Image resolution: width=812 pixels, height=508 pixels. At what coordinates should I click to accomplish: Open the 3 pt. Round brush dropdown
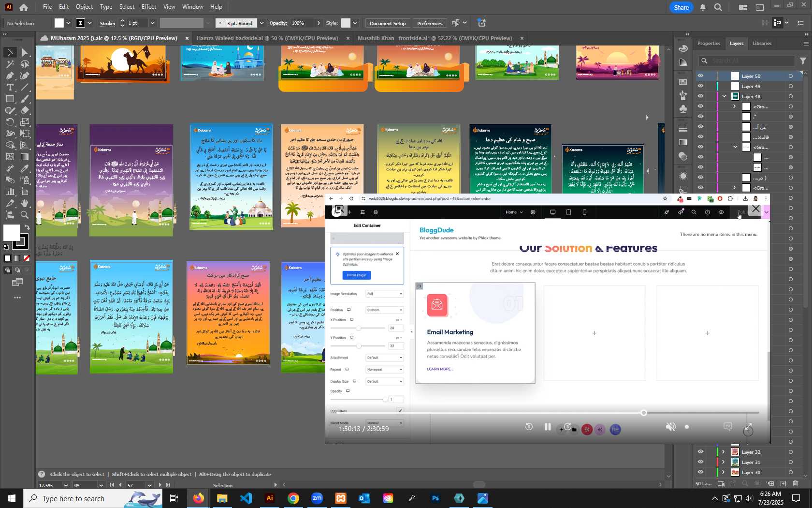tap(261, 23)
